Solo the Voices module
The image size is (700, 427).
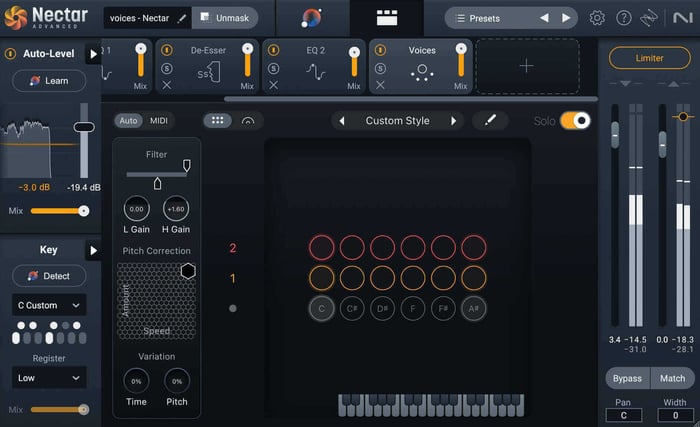coord(380,68)
